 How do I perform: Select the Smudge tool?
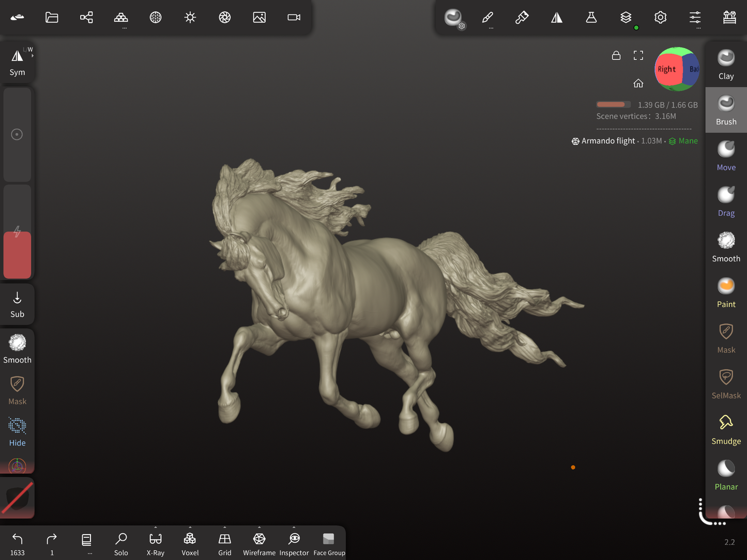726,429
